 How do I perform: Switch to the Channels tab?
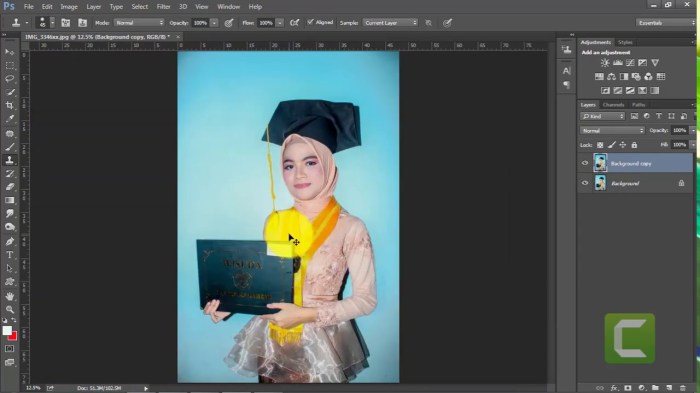(x=613, y=105)
